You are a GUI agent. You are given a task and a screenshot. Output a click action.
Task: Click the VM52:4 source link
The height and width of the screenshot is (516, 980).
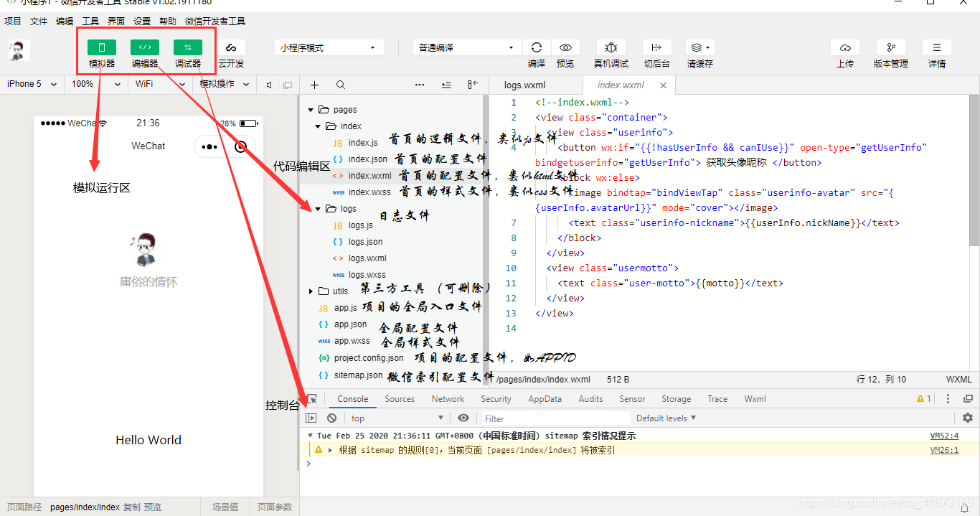click(944, 436)
